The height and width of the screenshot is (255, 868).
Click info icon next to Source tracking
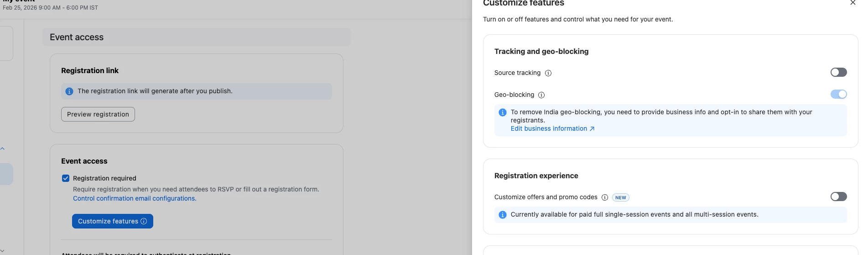pyautogui.click(x=548, y=73)
